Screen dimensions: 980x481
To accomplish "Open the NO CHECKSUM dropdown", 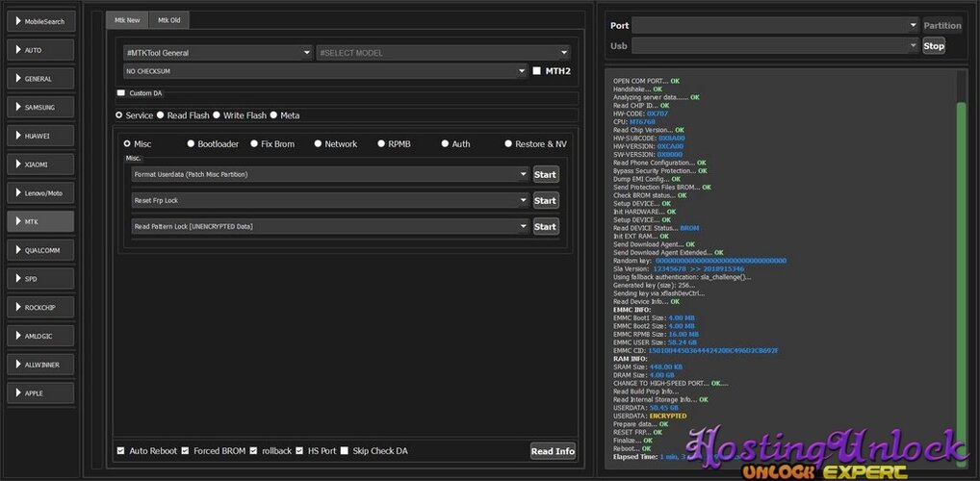I will [325, 71].
